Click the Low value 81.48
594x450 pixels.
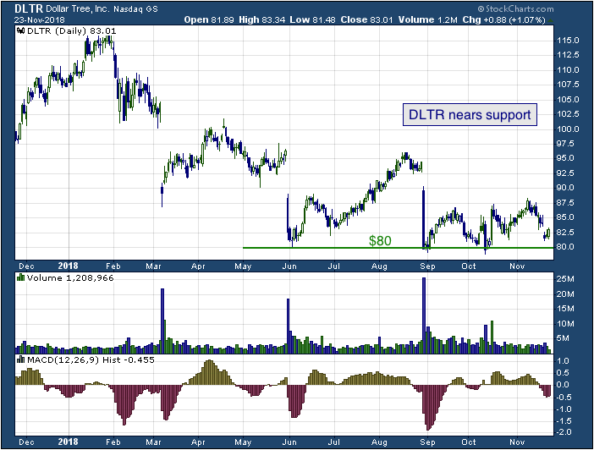pyautogui.click(x=324, y=20)
